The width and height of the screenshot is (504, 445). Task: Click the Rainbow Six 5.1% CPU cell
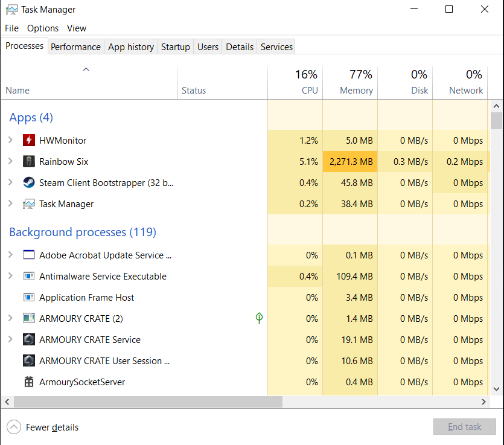(x=295, y=161)
